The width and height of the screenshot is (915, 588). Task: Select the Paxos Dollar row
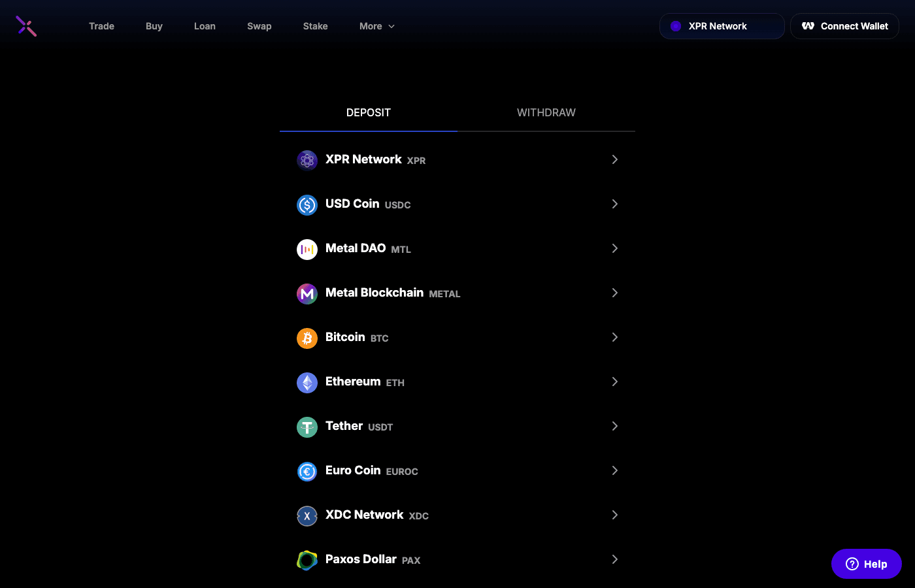point(457,559)
